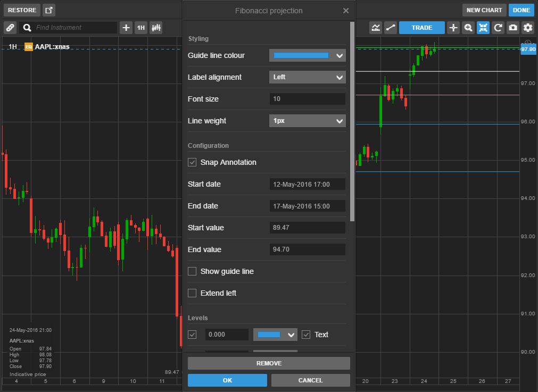Open the 0.000 level colour dropdown
The height and width of the screenshot is (392, 538).
[275, 335]
